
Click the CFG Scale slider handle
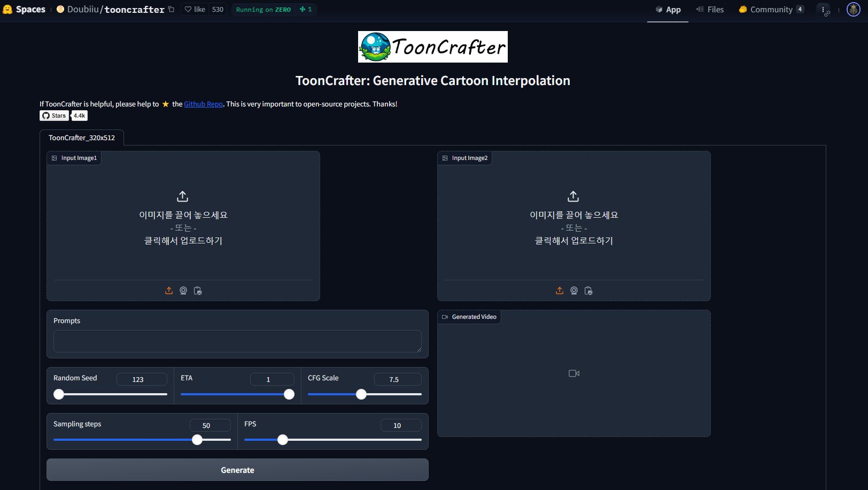click(361, 394)
